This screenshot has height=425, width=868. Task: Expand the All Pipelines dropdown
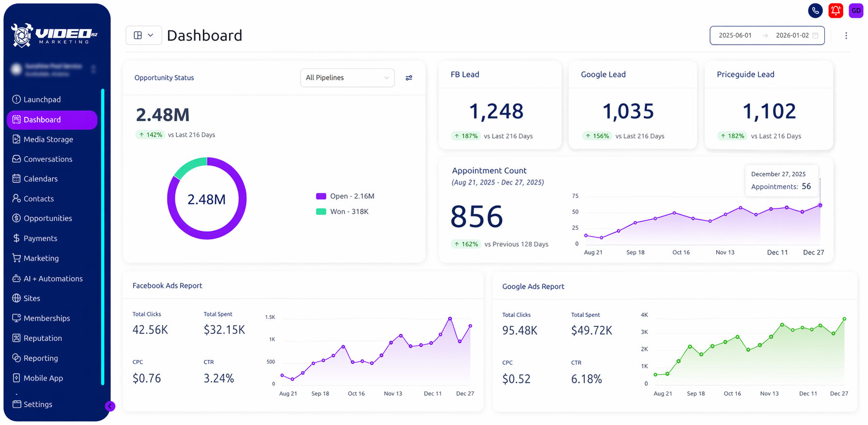pyautogui.click(x=347, y=78)
